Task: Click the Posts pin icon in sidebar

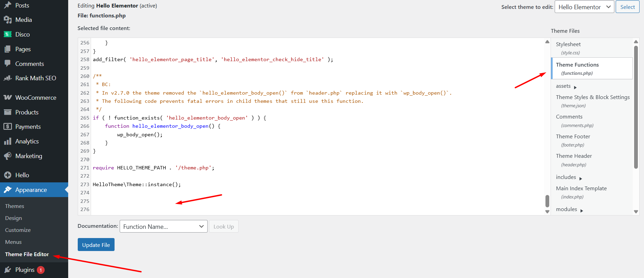Action: tap(8, 5)
